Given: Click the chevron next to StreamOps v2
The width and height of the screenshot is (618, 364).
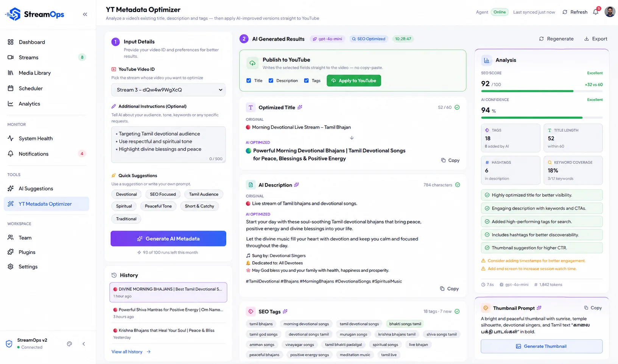Looking at the screenshot, I should 84,344.
